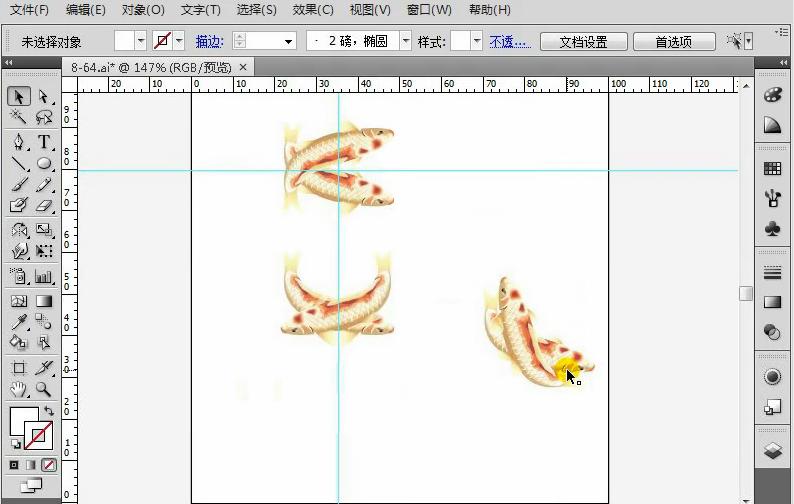Open the 样式 style dropdown
Screen dimensions: 794x504
[x=477, y=41]
